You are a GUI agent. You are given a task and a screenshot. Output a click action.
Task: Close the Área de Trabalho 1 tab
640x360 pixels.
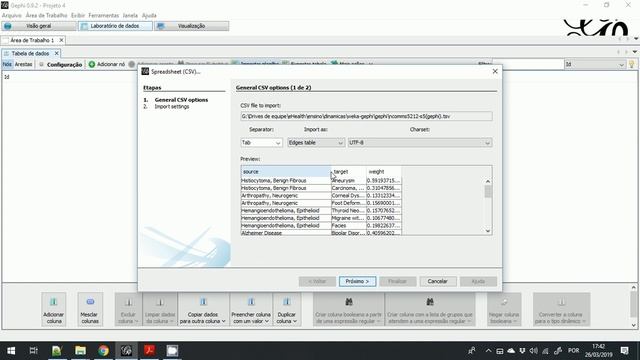tap(61, 40)
